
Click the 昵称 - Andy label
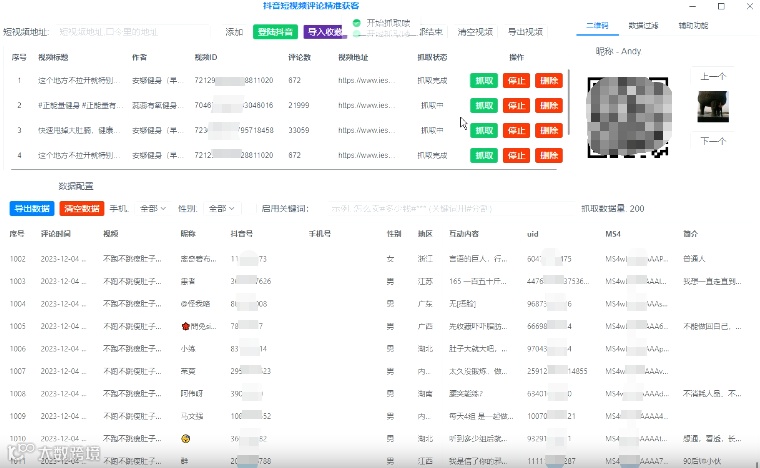pyautogui.click(x=618, y=51)
